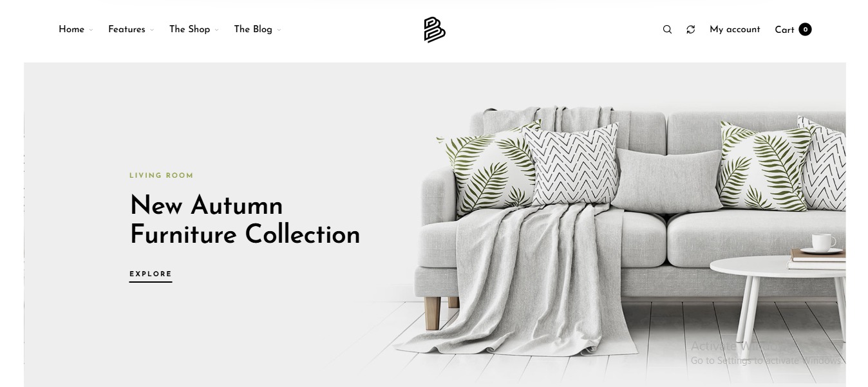
Task: Open The Blog menu item
Action: pyautogui.click(x=253, y=30)
